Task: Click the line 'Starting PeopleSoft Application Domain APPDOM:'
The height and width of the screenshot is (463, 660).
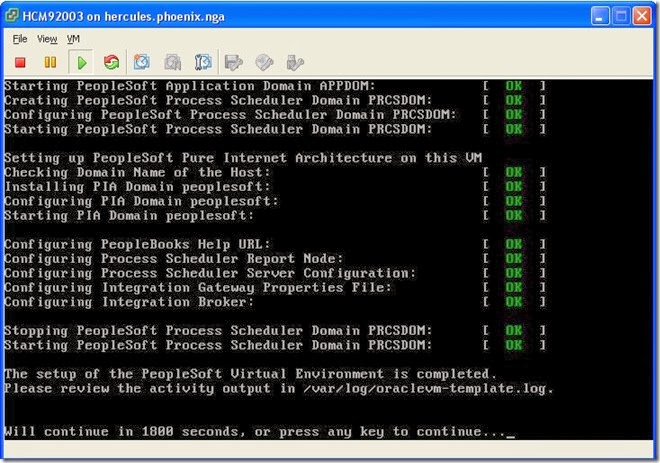Action: (x=189, y=86)
